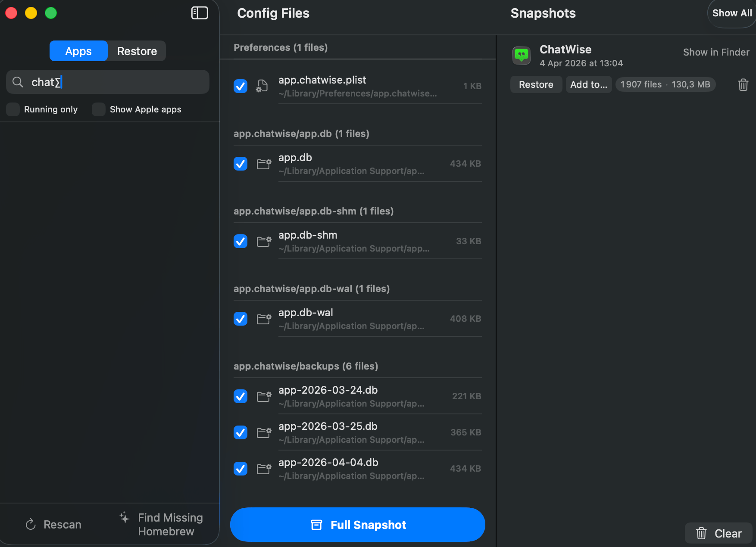Enable the Running only checkbox
Viewport: 756px width, 547px height.
[x=13, y=109]
